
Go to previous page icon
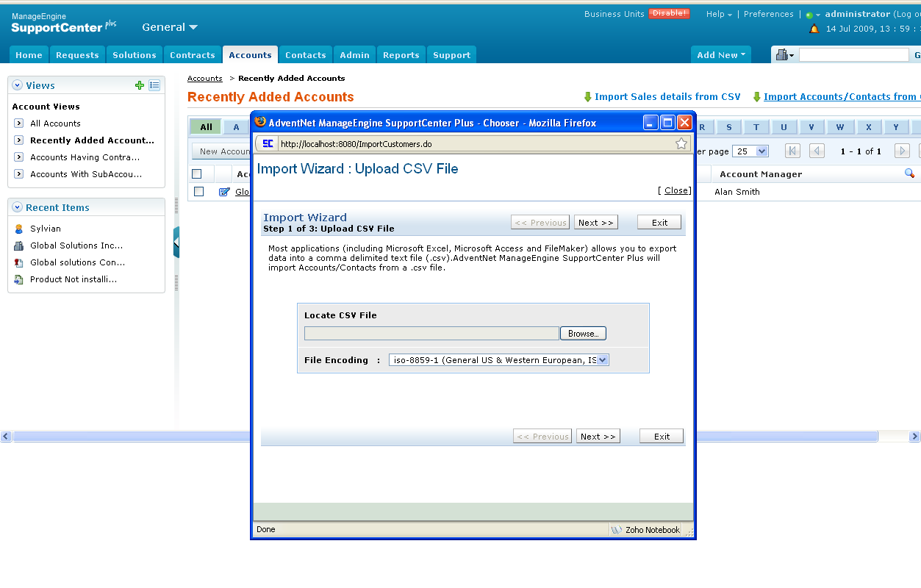(817, 151)
